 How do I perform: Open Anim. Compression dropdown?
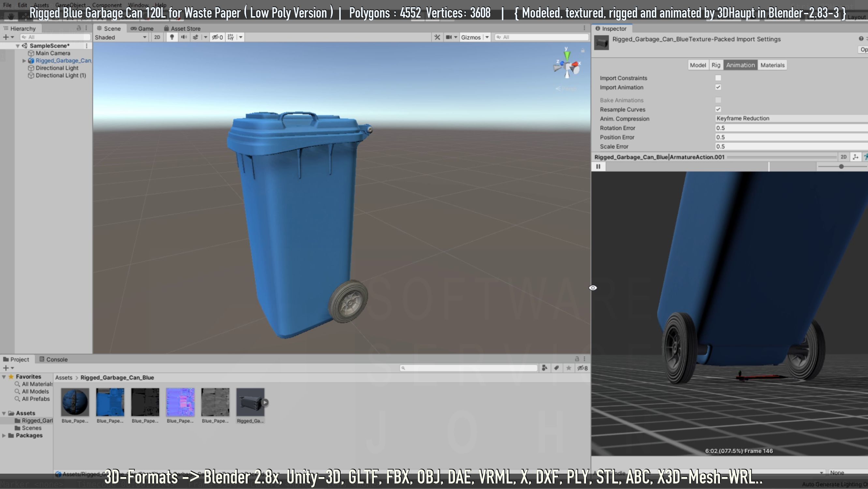(x=791, y=118)
